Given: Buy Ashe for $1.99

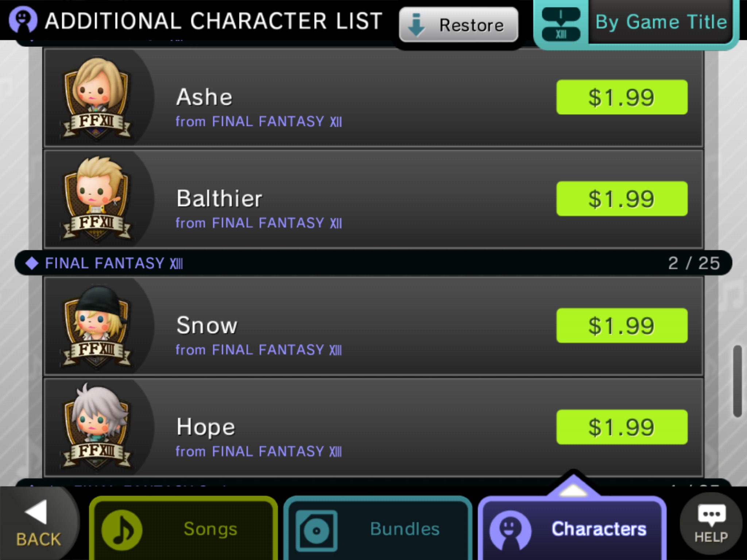Looking at the screenshot, I should [x=622, y=97].
